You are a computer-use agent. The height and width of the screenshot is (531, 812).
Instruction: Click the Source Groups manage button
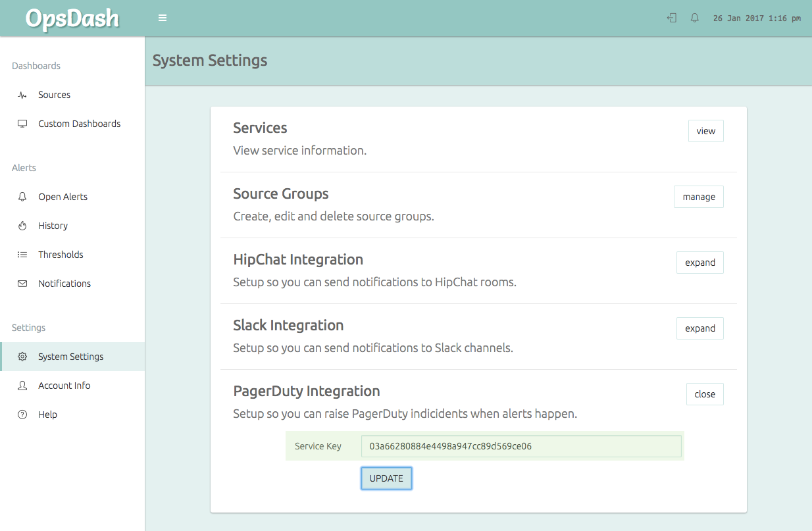coord(698,197)
